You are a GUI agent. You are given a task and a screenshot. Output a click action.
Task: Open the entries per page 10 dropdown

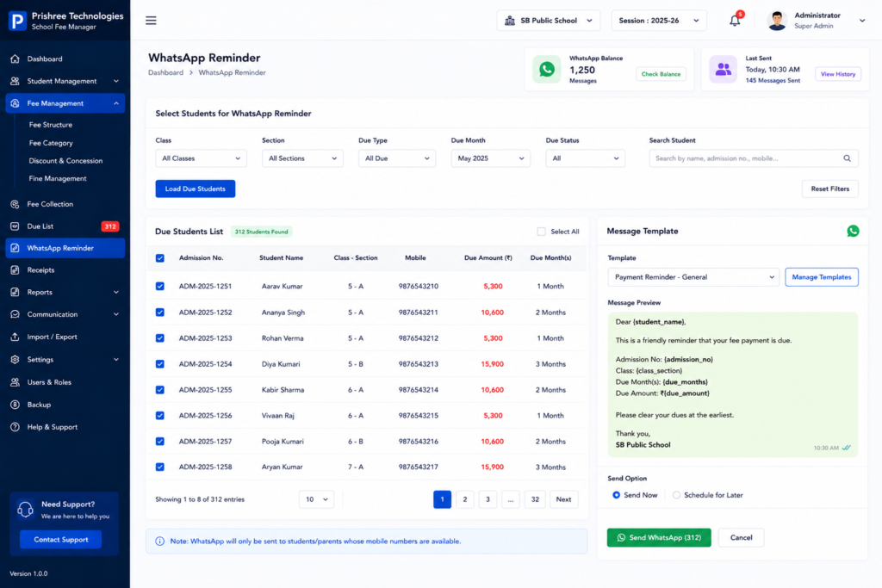316,499
